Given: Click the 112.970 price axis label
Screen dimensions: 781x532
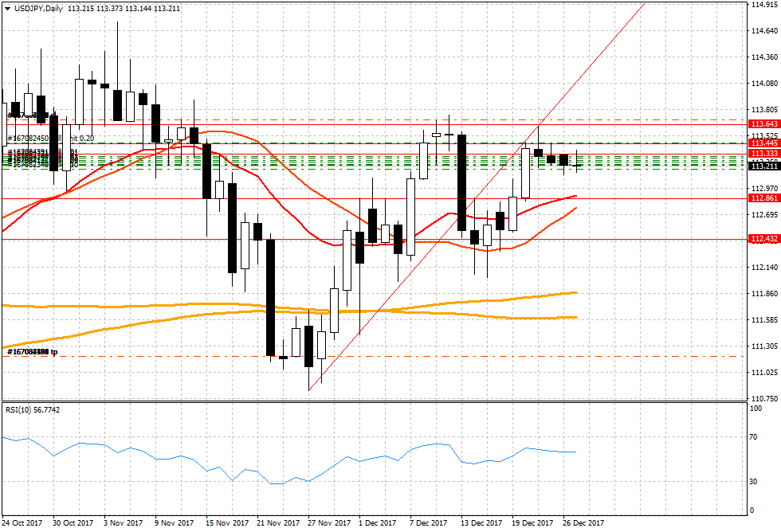Looking at the screenshot, I should click(764, 188).
